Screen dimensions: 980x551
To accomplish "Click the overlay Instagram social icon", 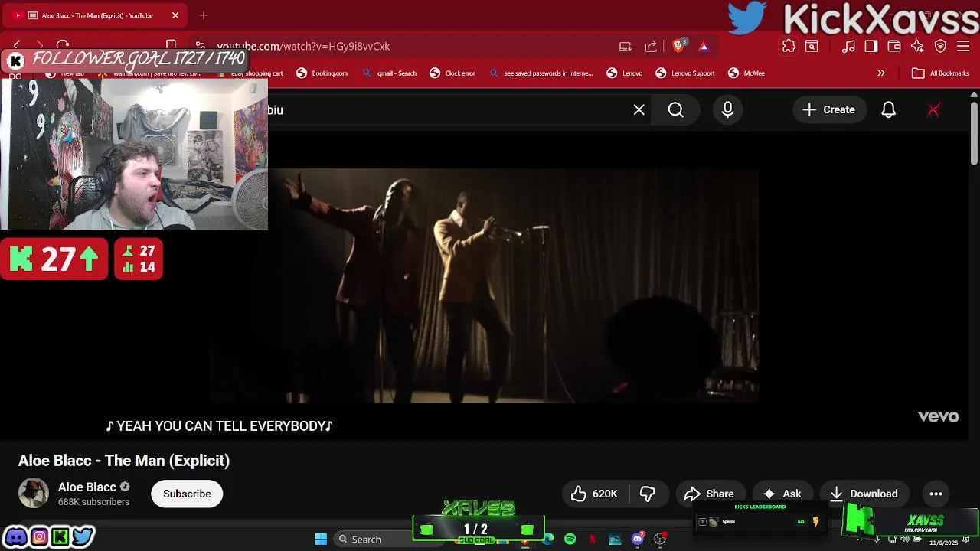I will (39, 536).
